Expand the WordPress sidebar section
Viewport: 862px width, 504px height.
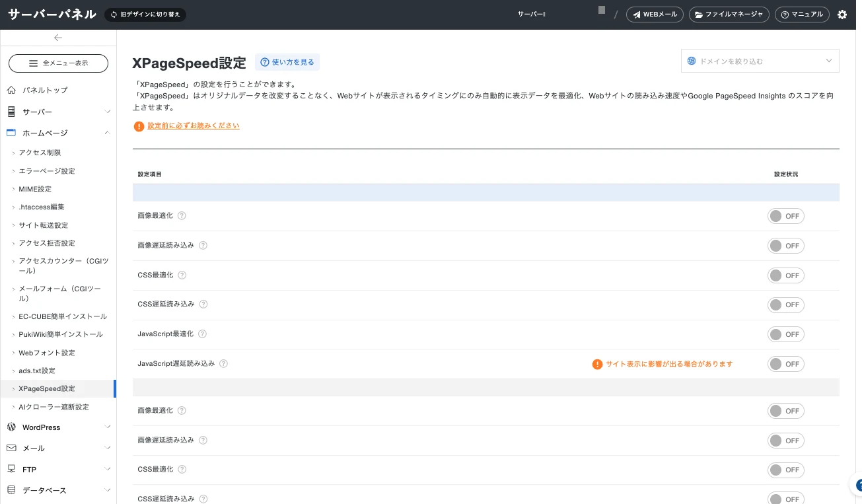(58, 427)
